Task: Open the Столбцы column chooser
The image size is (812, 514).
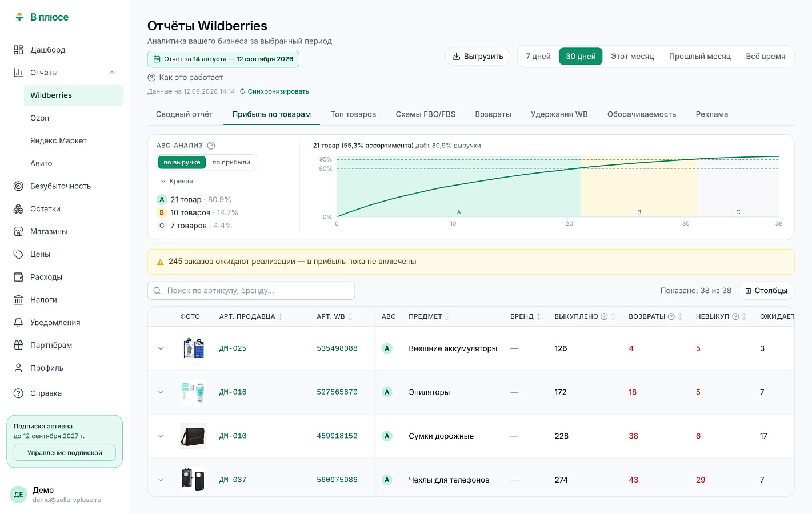Action: pyautogui.click(x=766, y=291)
